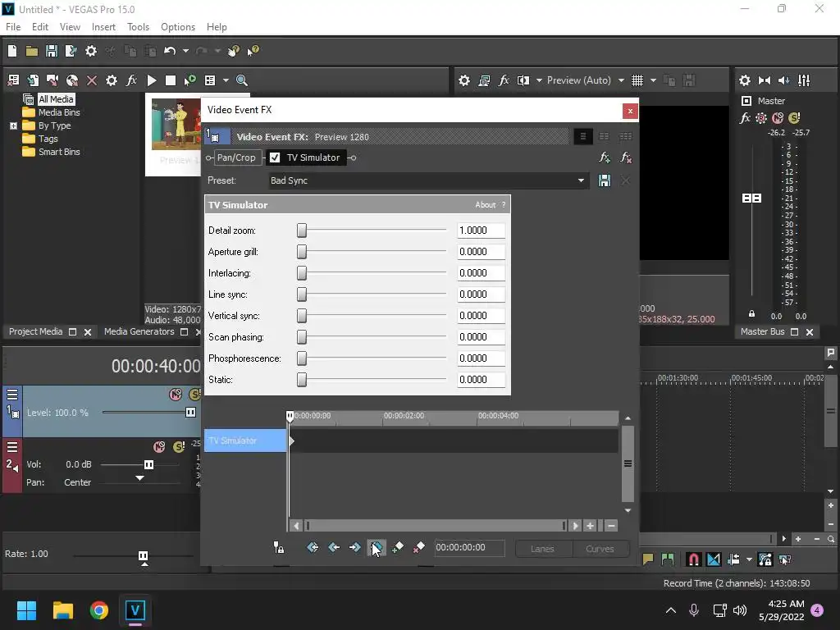Open Master FX in the Master Bus
The image size is (840, 630).
tap(745, 118)
